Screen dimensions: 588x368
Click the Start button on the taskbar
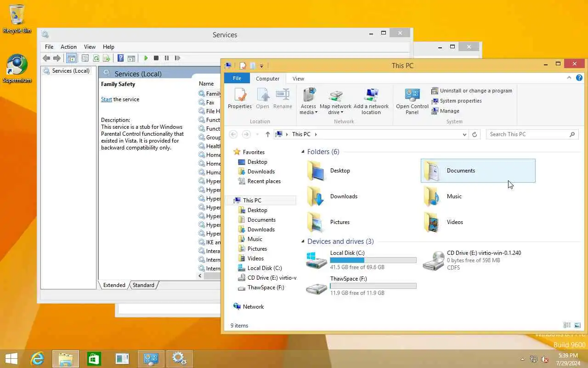11,359
